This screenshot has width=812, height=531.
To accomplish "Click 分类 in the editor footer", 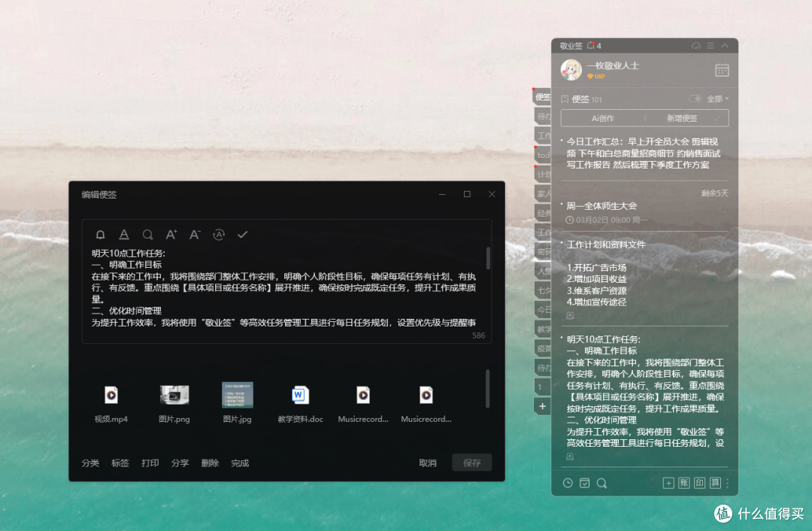I will pyautogui.click(x=90, y=463).
